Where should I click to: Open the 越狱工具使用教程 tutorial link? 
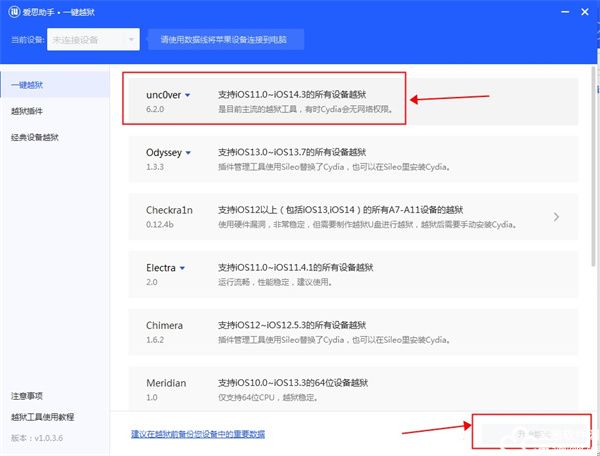coord(42,417)
